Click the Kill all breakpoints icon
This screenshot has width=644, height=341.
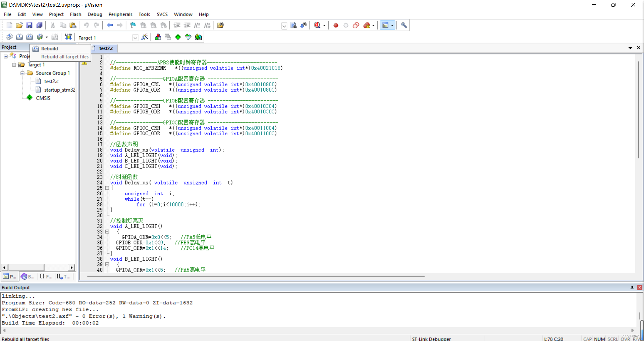[367, 25]
